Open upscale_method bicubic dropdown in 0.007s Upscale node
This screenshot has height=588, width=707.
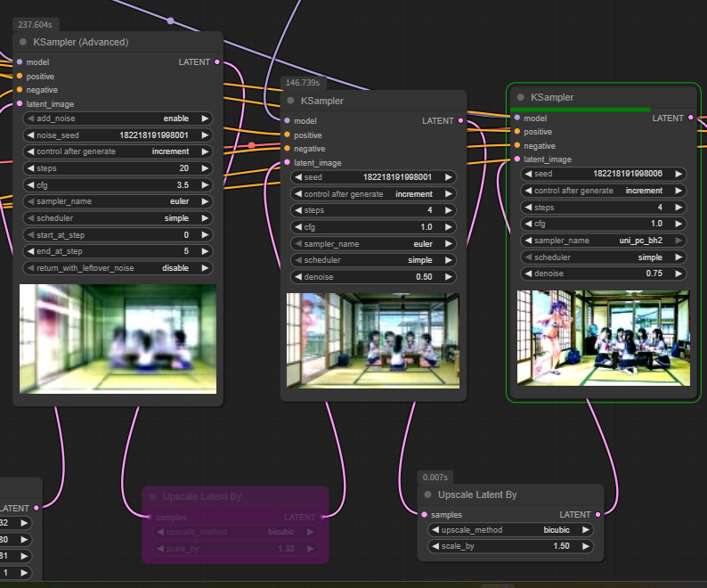click(x=510, y=530)
